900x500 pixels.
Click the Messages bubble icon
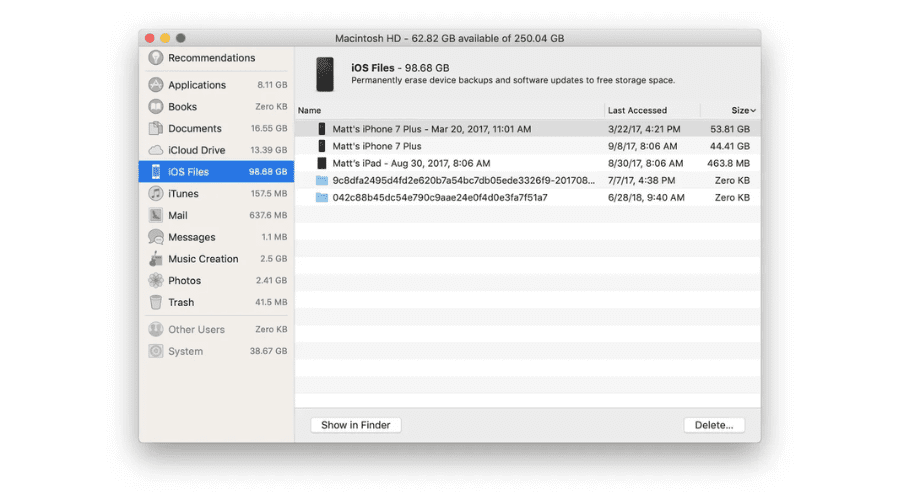pyautogui.click(x=156, y=237)
